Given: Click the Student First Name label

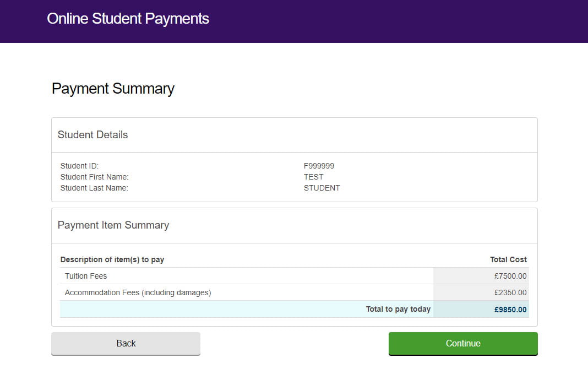Looking at the screenshot, I should (94, 177).
